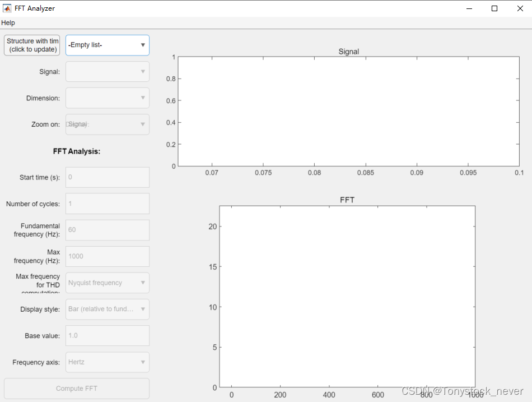Click the Base value field showing 1.0
Viewport: 532px width, 402px height.
107,335
